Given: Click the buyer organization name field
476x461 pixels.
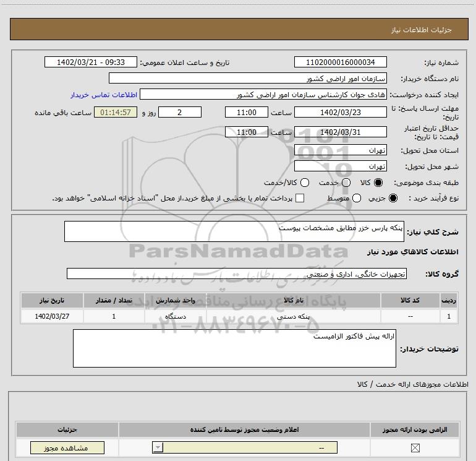Looking at the screenshot, I should 248,78.
